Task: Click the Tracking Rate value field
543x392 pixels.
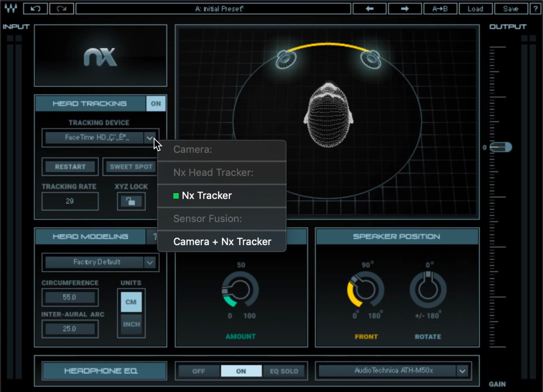Action: point(70,201)
